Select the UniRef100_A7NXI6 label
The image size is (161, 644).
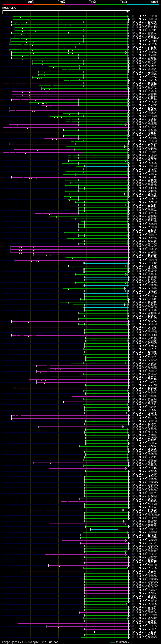click(144, 294)
